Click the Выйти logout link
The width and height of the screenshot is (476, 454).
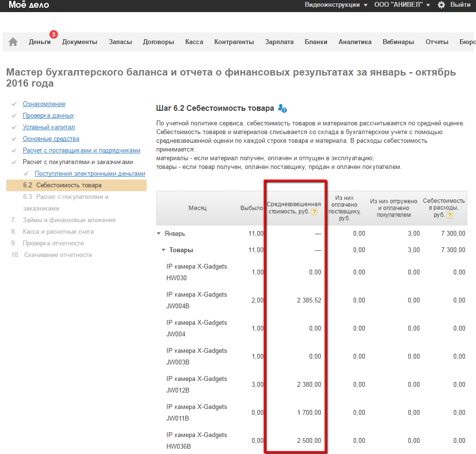[x=460, y=5]
